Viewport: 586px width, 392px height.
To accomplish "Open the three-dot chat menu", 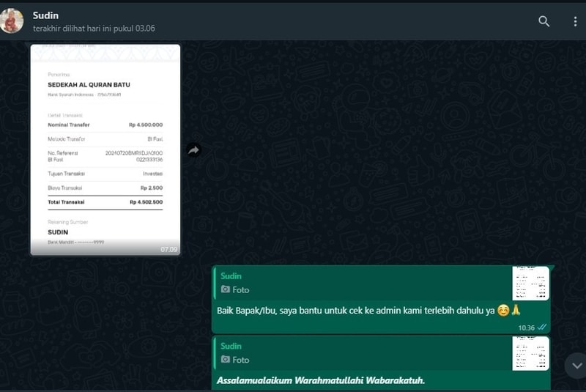I will (x=575, y=21).
